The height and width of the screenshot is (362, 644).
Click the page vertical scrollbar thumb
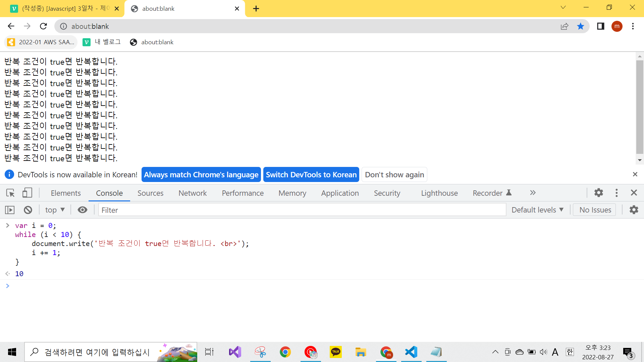pyautogui.click(x=640, y=107)
